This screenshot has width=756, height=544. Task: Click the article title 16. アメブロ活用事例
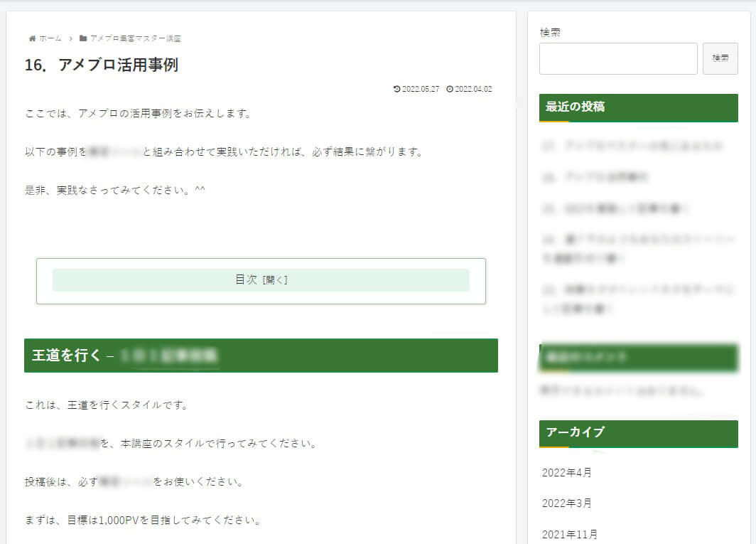coord(101,65)
